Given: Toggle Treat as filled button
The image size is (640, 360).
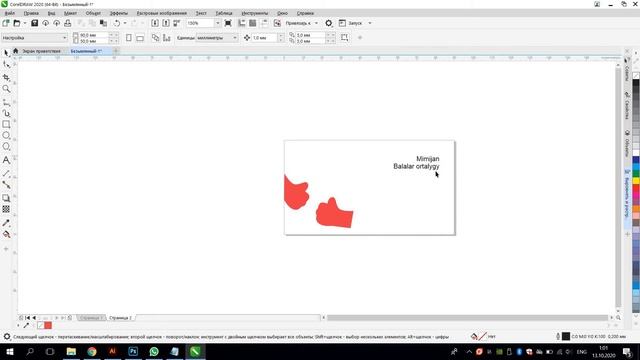Looking at the screenshot, I should 344,38.
